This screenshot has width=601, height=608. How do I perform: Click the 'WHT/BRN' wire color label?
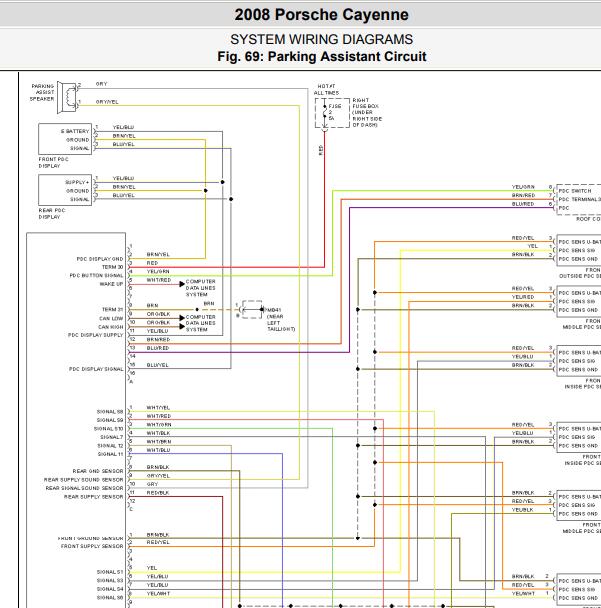pyautogui.click(x=159, y=442)
